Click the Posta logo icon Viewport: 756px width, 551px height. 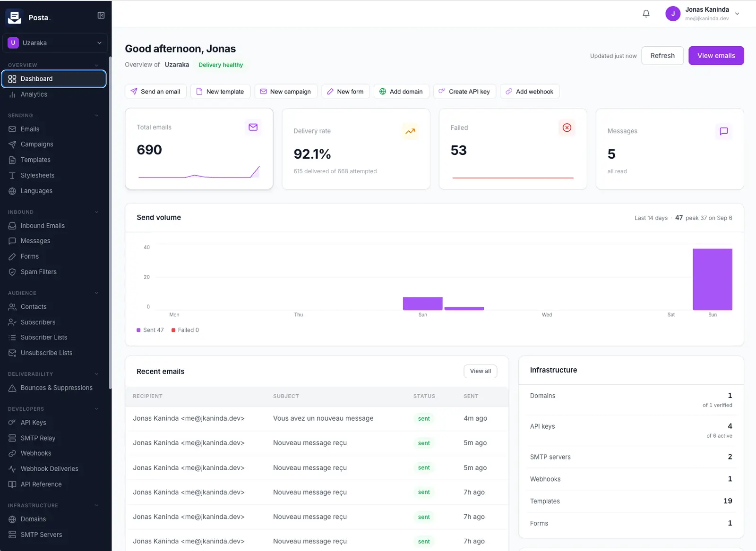pos(15,17)
